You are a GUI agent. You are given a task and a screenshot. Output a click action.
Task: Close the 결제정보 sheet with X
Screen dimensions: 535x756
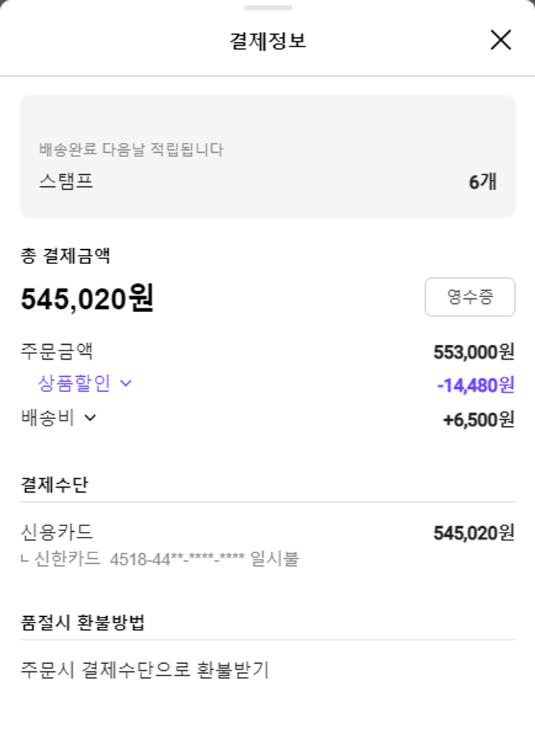501,40
